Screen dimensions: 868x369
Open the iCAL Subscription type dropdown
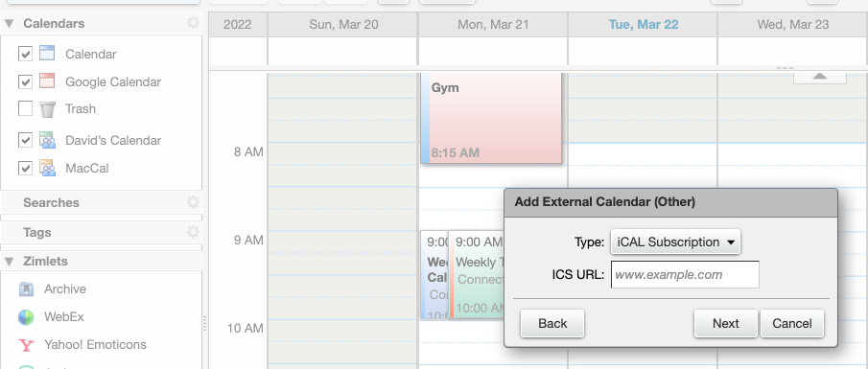point(675,242)
